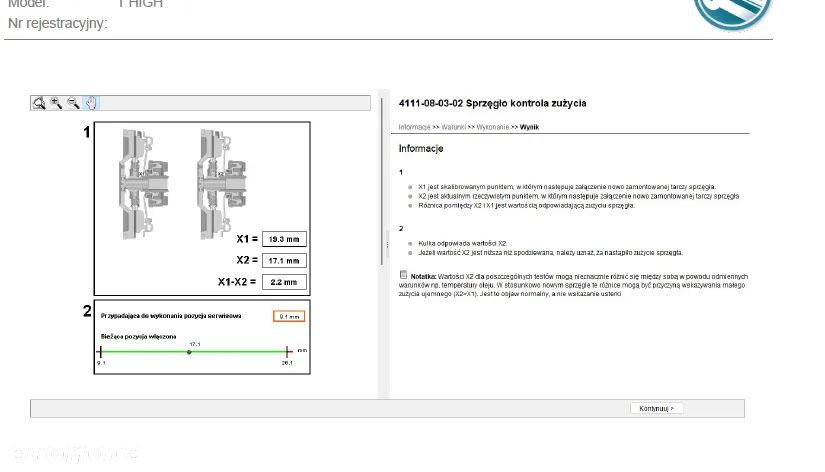Click the bullet starting 'X1 jest skalibrowanym punktem'
This screenshot has width=825, height=472.
pyautogui.click(x=567, y=187)
